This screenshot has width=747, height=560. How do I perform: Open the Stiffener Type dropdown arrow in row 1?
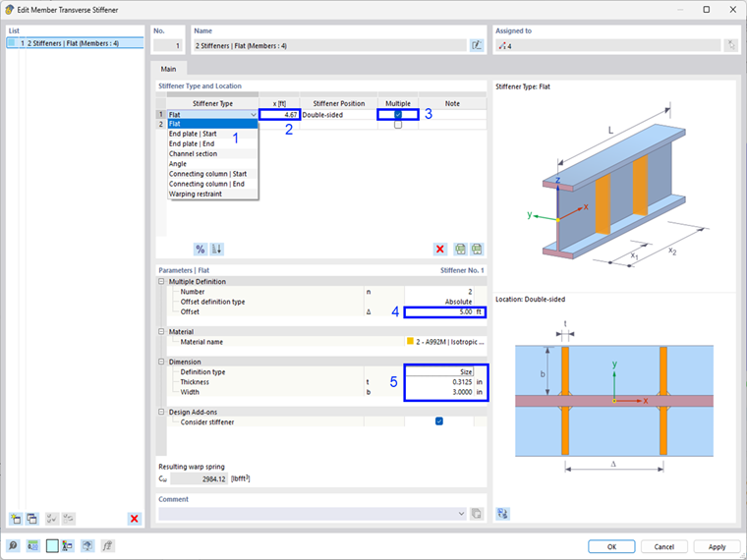click(x=253, y=115)
